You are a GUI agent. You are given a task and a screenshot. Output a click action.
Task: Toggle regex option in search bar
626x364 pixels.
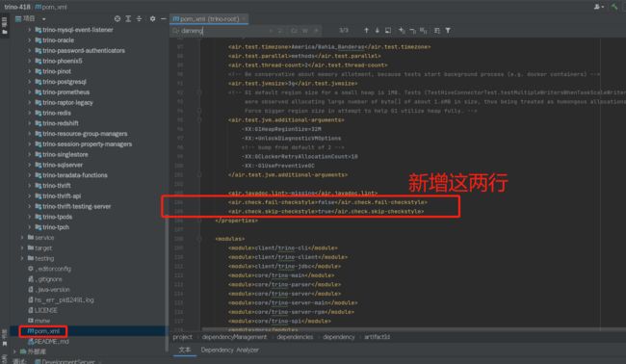[316, 31]
